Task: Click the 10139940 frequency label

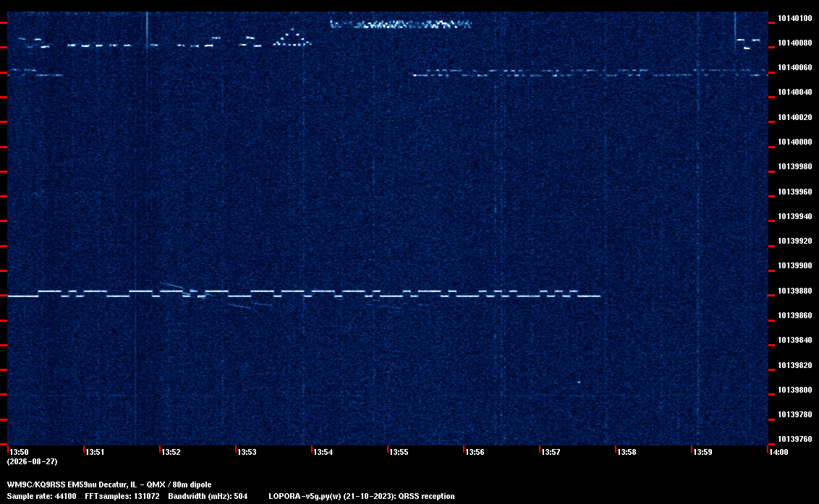Action: [x=795, y=216]
